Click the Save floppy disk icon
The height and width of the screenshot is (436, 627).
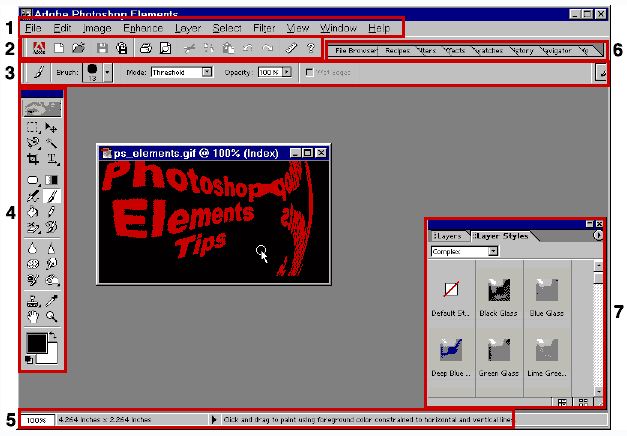pyautogui.click(x=102, y=48)
